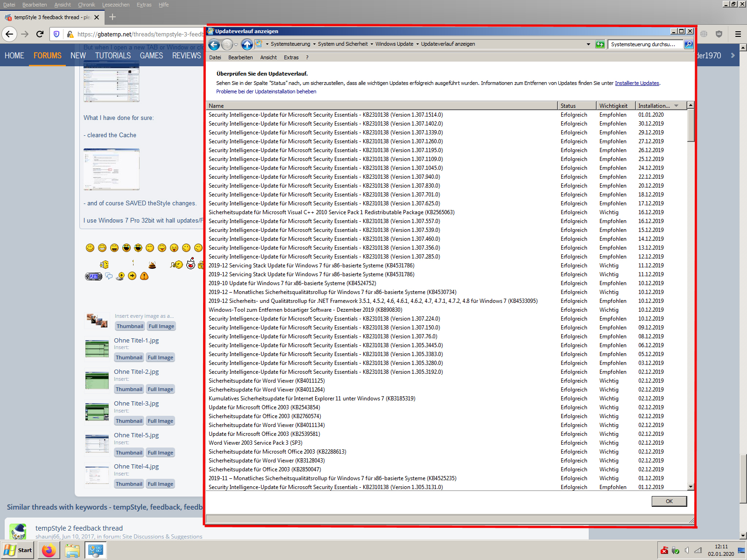The height and width of the screenshot is (560, 747).
Task: Click the red X security icon in tray
Action: tap(664, 551)
